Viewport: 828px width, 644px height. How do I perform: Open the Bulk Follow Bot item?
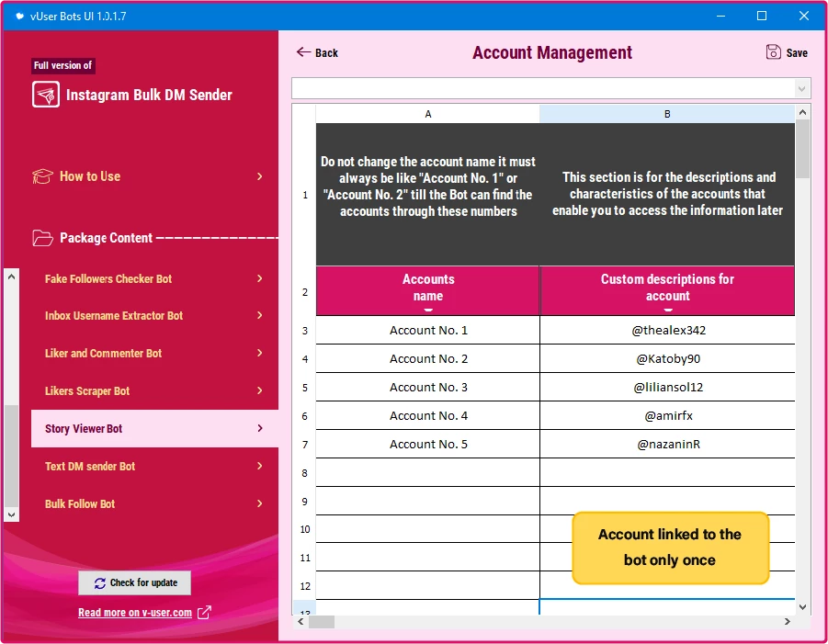point(154,503)
